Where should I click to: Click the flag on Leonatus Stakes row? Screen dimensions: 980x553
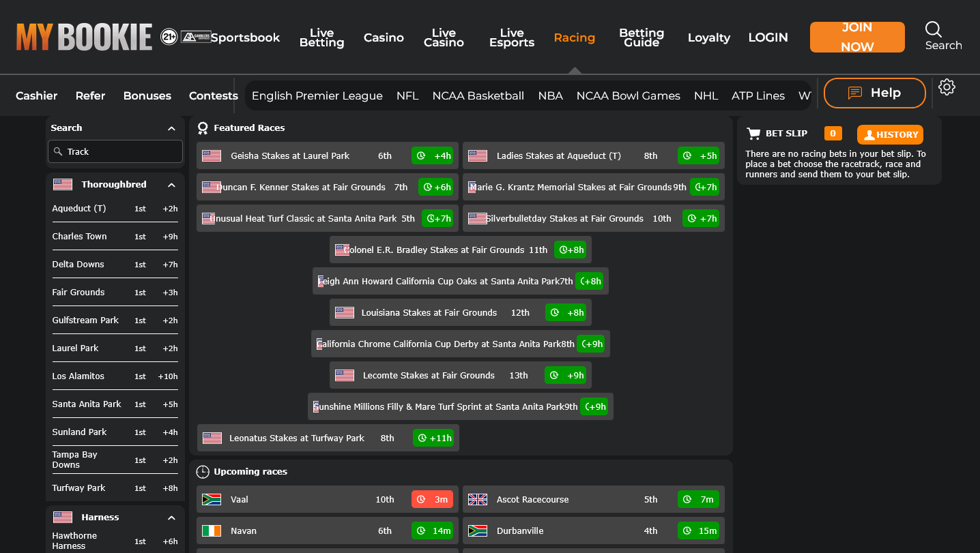tap(212, 438)
